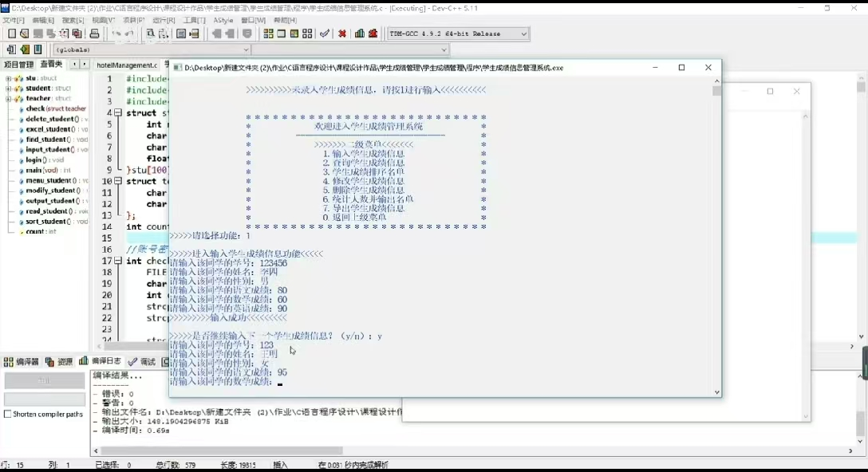Click the compile log horizontal scrollbar
The height and width of the screenshot is (472, 868).
tap(239, 450)
